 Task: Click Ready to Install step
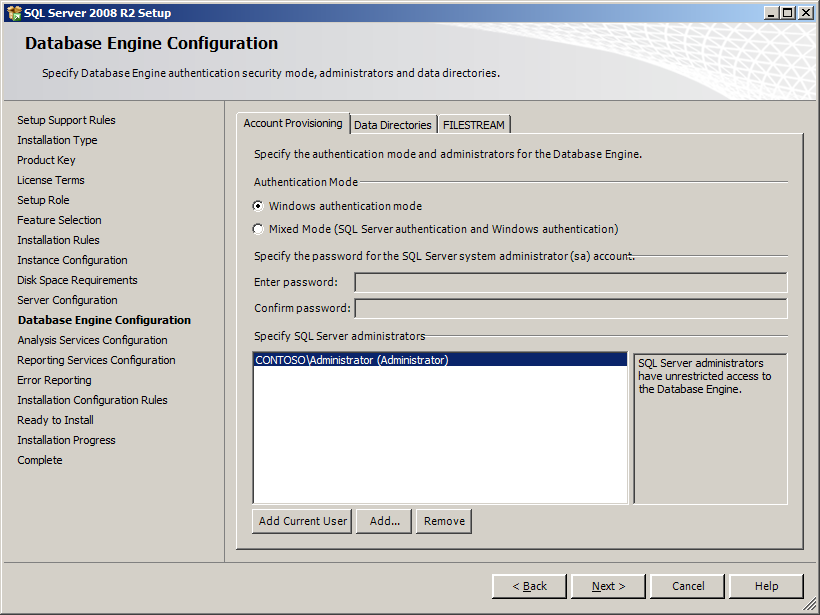pos(55,420)
